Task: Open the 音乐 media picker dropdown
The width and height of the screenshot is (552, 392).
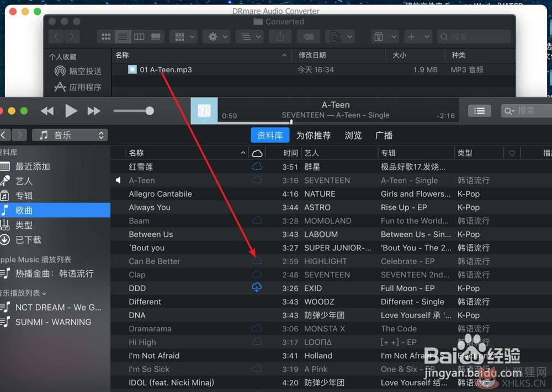Action: click(x=70, y=135)
